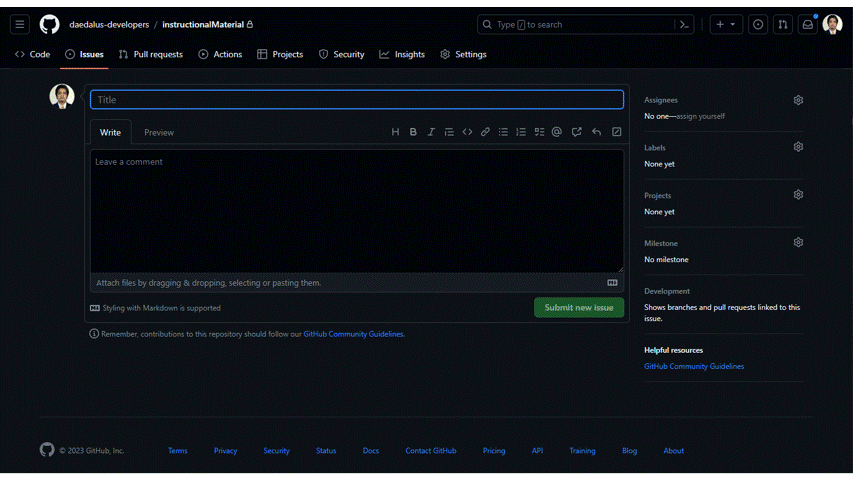Open the notifications inbox
The width and height of the screenshot is (853, 480).
click(808, 25)
